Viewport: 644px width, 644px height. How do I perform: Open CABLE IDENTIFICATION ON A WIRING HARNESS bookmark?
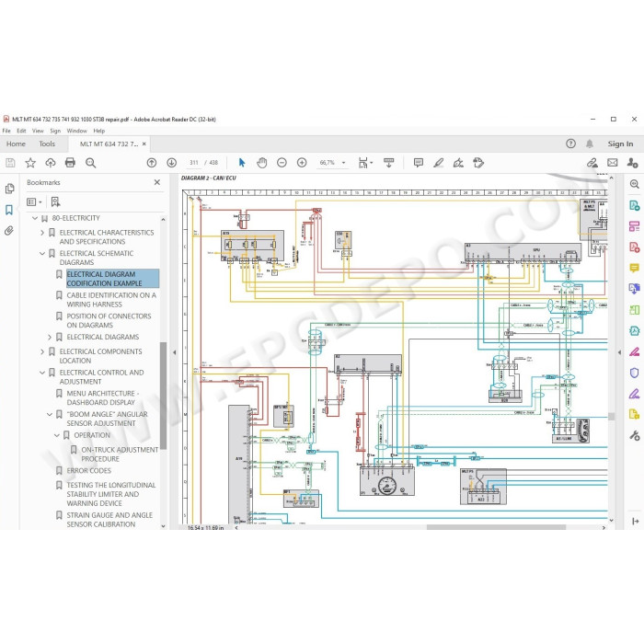(x=111, y=300)
